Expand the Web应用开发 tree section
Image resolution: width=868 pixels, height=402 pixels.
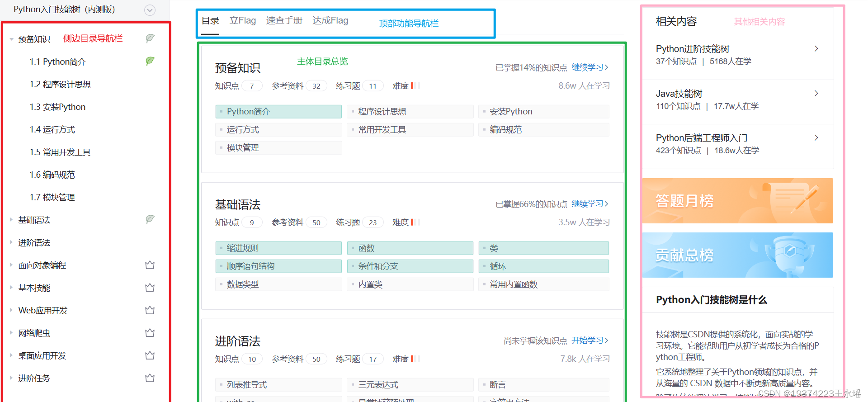pos(11,310)
